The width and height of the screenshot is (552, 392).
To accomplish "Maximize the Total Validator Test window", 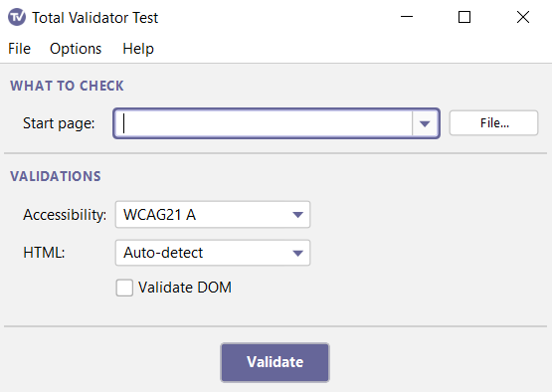I will [464, 17].
